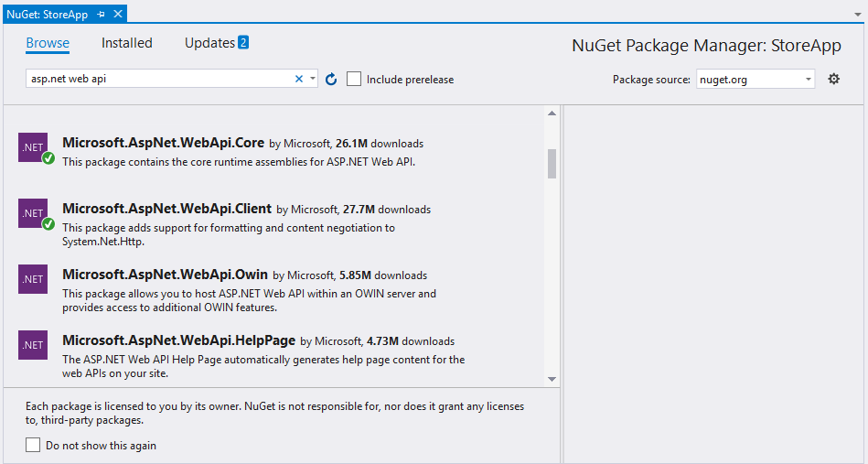The height and width of the screenshot is (464, 868).
Task: Enable the Include prerelease checkbox
Action: 355,80
